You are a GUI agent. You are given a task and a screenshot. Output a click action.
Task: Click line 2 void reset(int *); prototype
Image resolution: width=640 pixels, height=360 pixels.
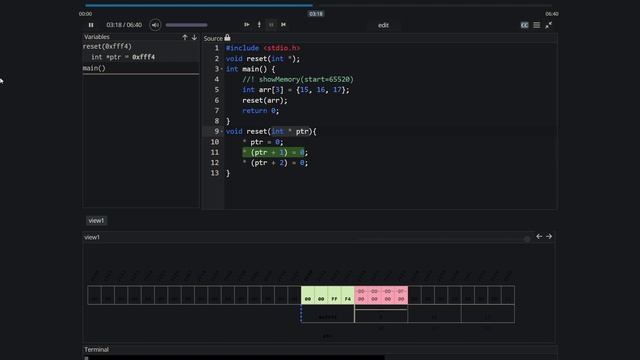[x=263, y=59]
